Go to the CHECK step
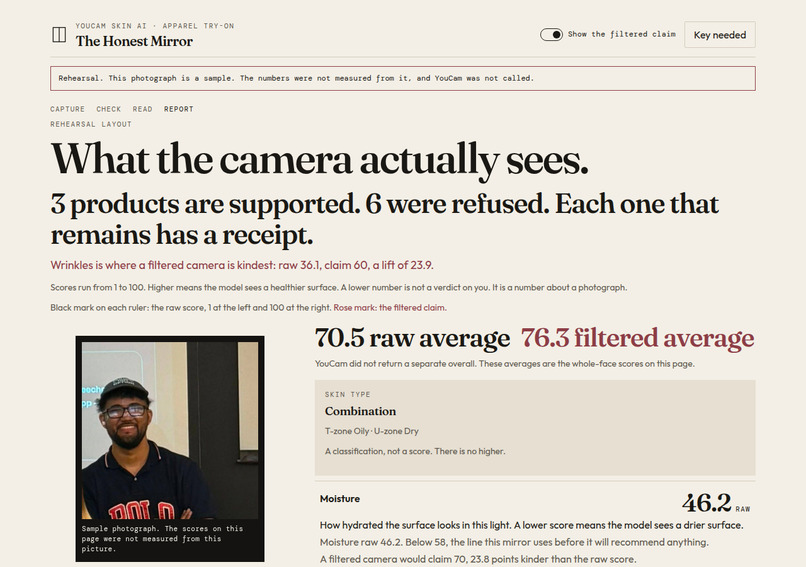This screenshot has height=567, width=806. pyautogui.click(x=108, y=109)
